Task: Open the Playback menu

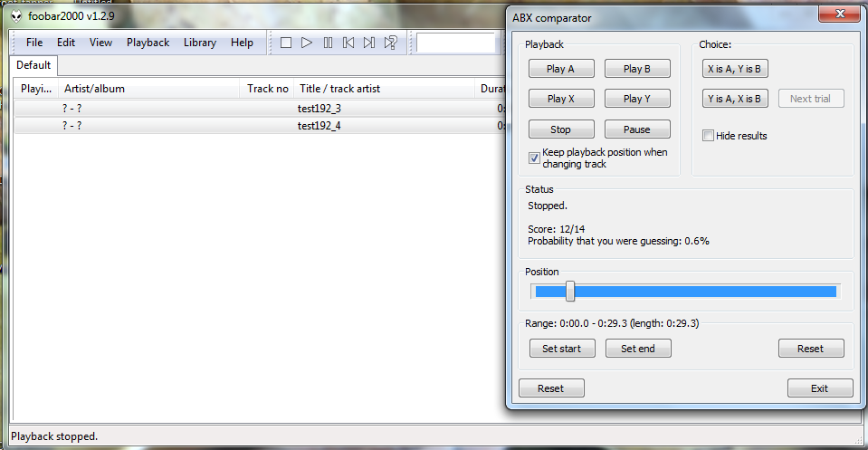Action: point(148,43)
